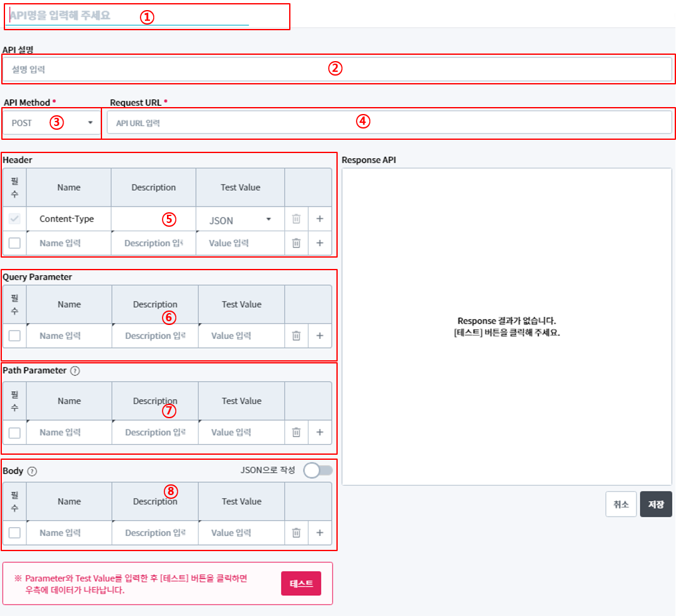676x616 pixels.
Task: Tick required checkbox in Path Parameter row
Action: (x=14, y=432)
